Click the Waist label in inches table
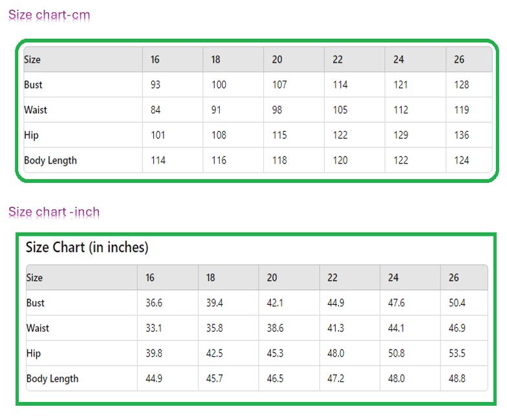Image resolution: width=507 pixels, height=420 pixels. (x=38, y=328)
